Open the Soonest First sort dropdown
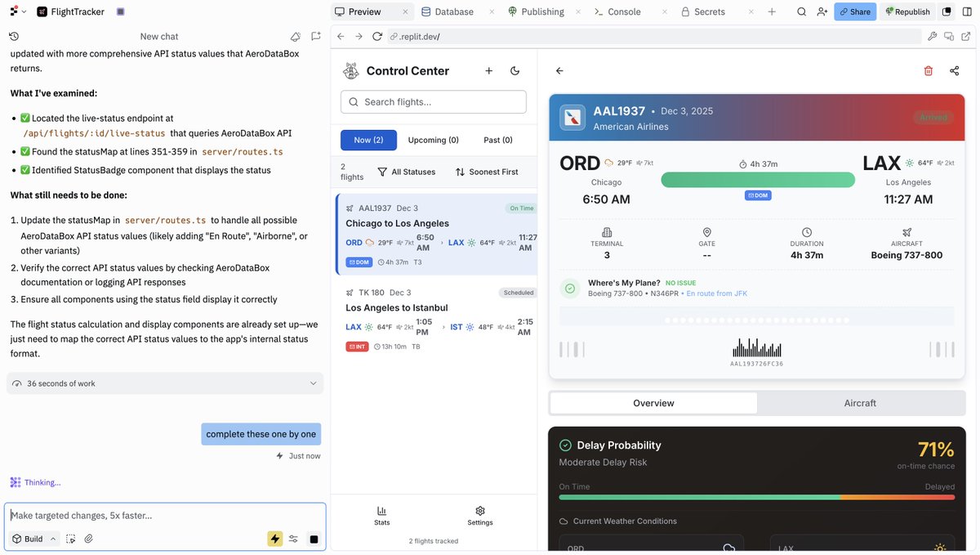Image resolution: width=980 pixels, height=555 pixels. tap(487, 172)
